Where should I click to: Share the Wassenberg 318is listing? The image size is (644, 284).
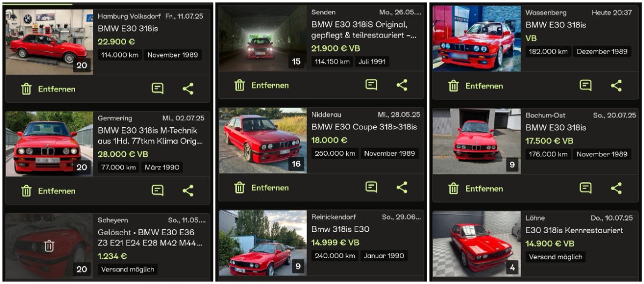[x=616, y=86]
